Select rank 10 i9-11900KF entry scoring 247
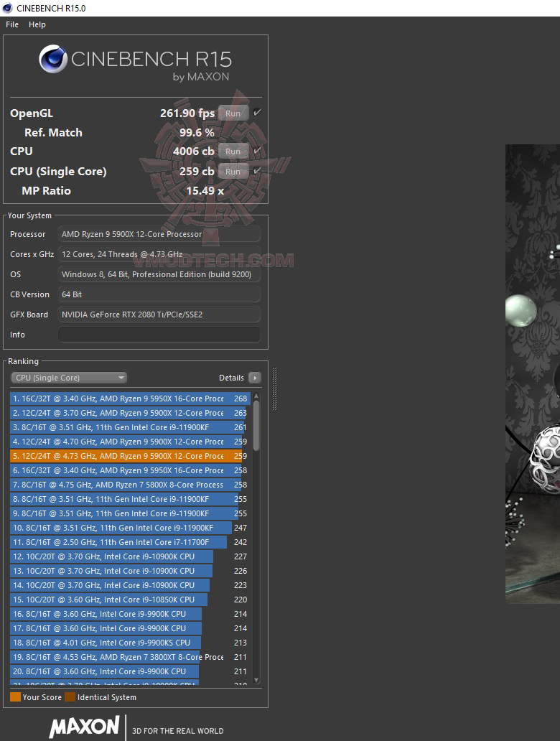Image resolution: width=560 pixels, height=741 pixels. (130, 528)
